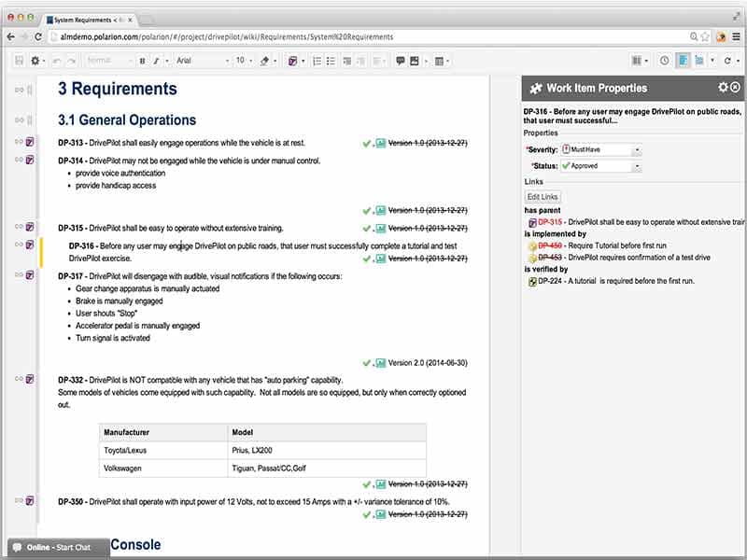Click the green approved checkmark on DP-313 row
Image resolution: width=747 pixels, height=560 pixels.
pyautogui.click(x=366, y=144)
